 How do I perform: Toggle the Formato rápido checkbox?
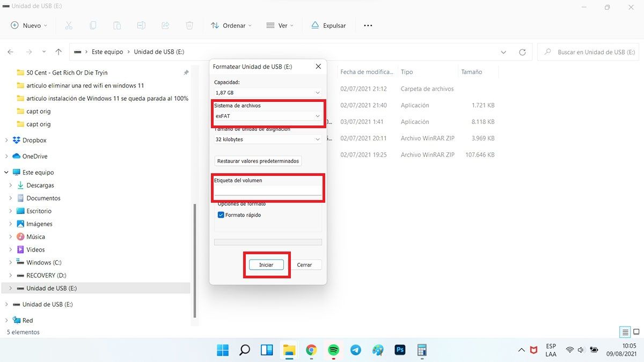[x=221, y=215]
